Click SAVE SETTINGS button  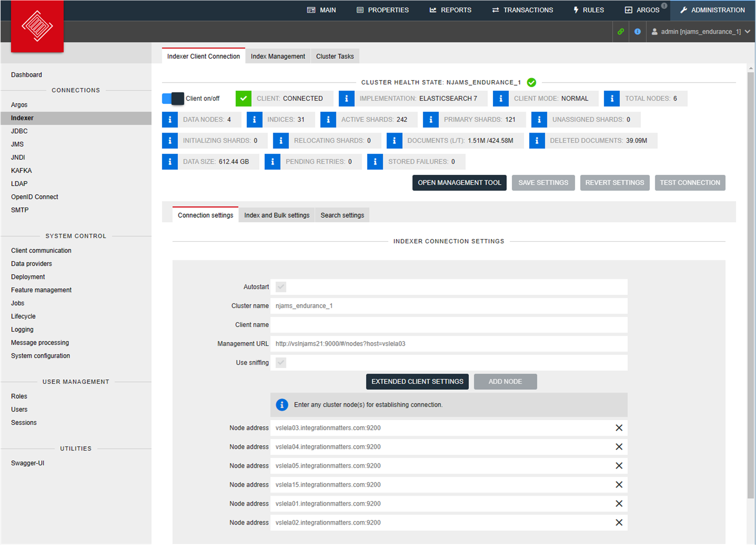tap(543, 183)
